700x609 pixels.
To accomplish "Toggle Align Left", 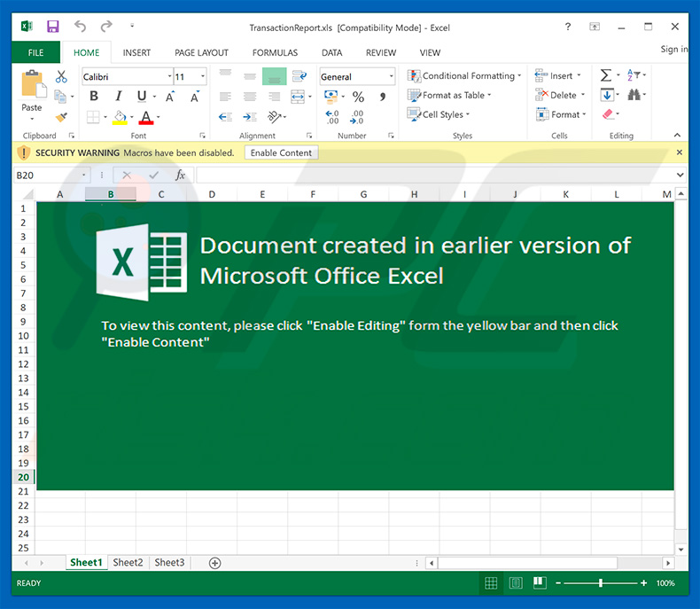I will click(x=225, y=97).
